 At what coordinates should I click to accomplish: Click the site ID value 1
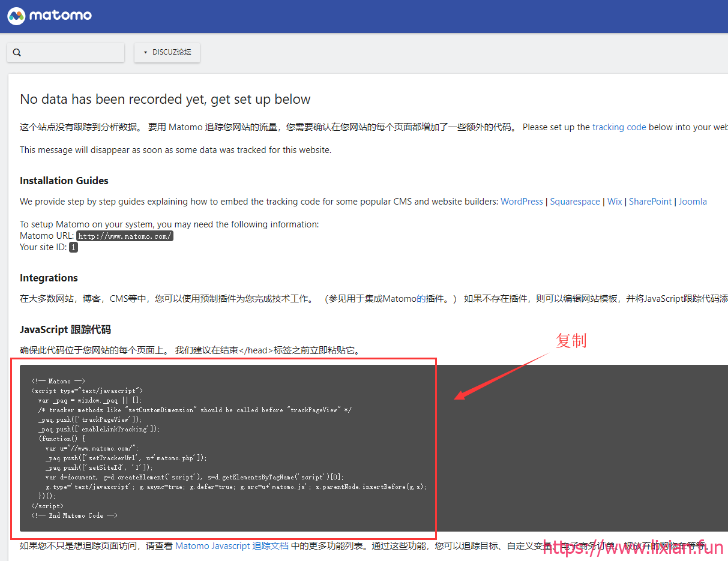pyautogui.click(x=73, y=247)
